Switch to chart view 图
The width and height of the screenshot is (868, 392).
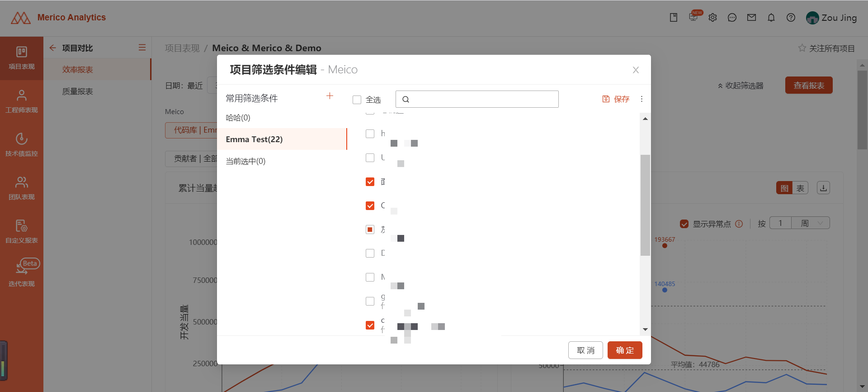coord(784,188)
